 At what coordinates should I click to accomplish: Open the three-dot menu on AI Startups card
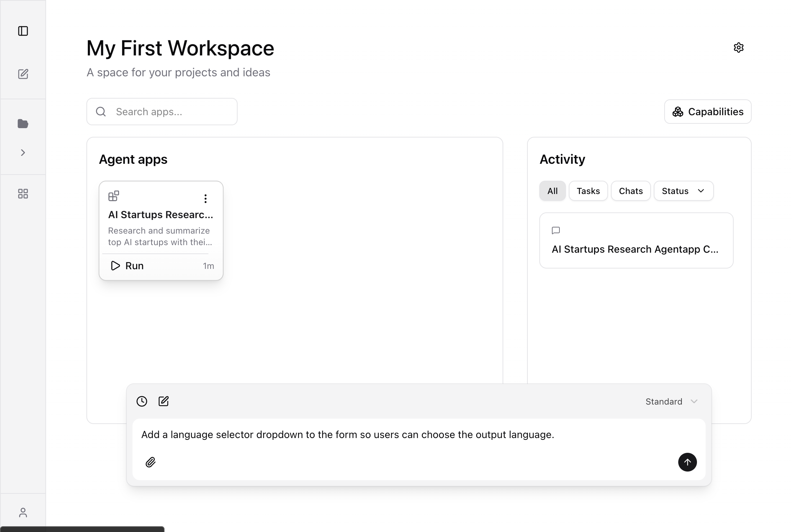[x=205, y=198]
